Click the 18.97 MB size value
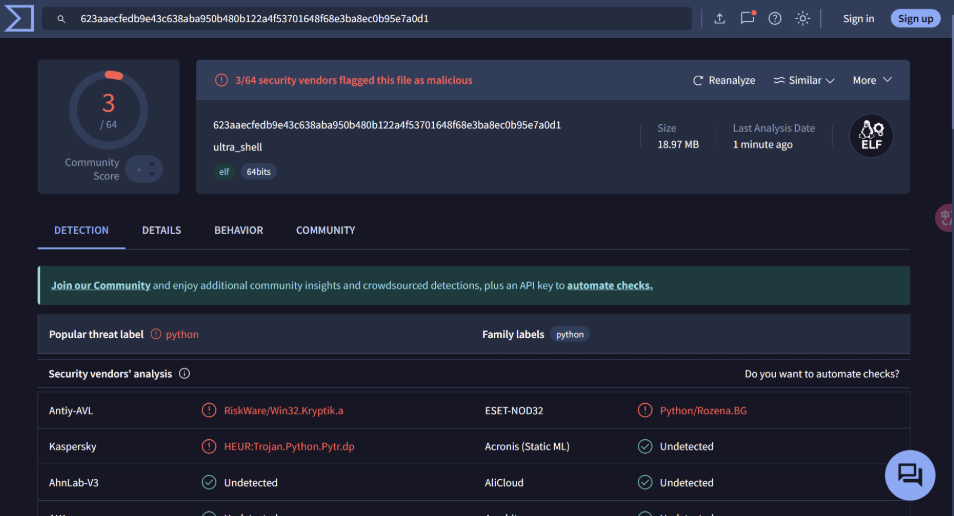Screen dimensions: 954x516 tap(678, 145)
